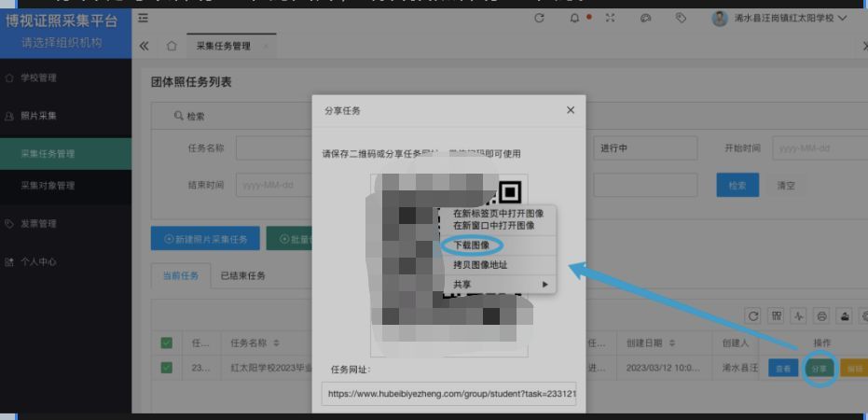Click the blue 检索 search button
The width and height of the screenshot is (868, 420).
[737, 185]
